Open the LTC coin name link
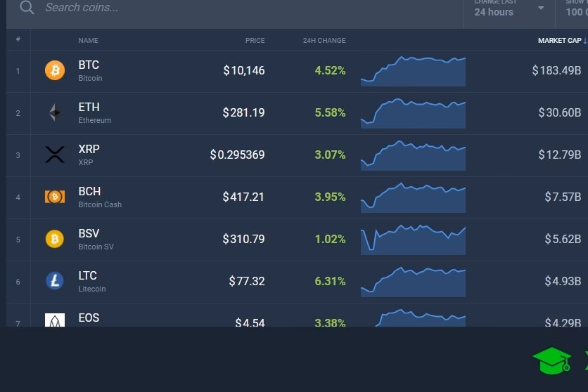 point(88,275)
